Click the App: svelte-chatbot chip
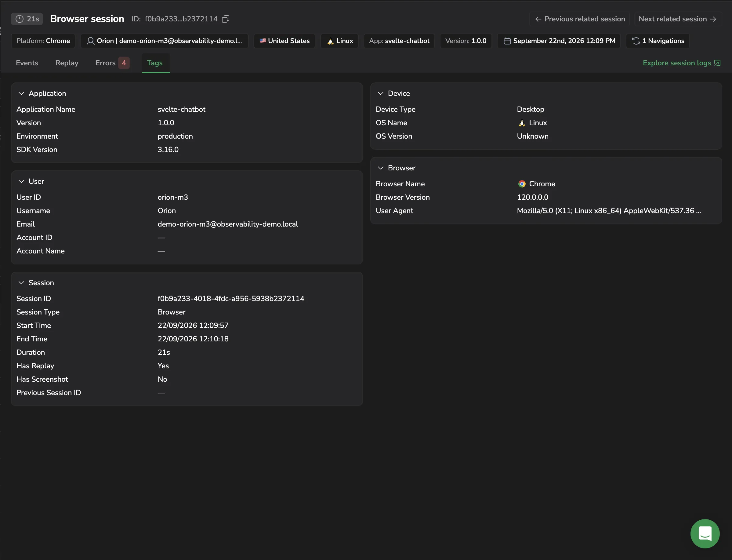Screen dimensions: 732x560 click(x=399, y=41)
